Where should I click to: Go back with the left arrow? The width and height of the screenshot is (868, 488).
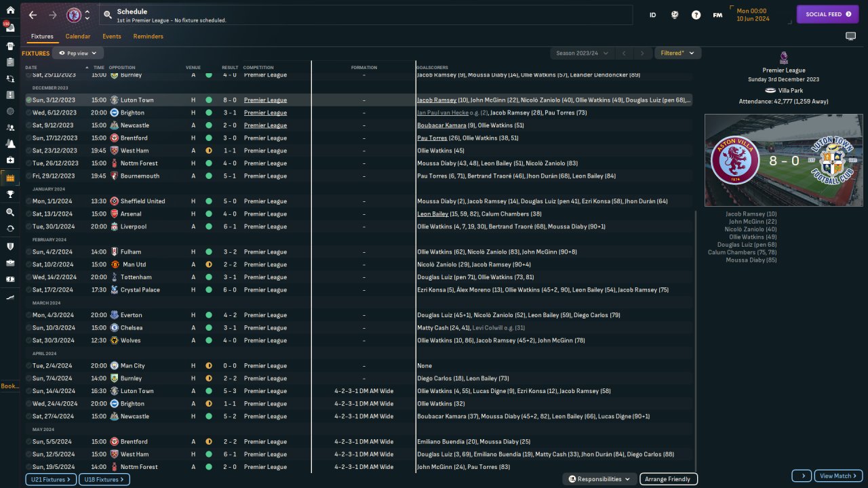pyautogui.click(x=33, y=15)
